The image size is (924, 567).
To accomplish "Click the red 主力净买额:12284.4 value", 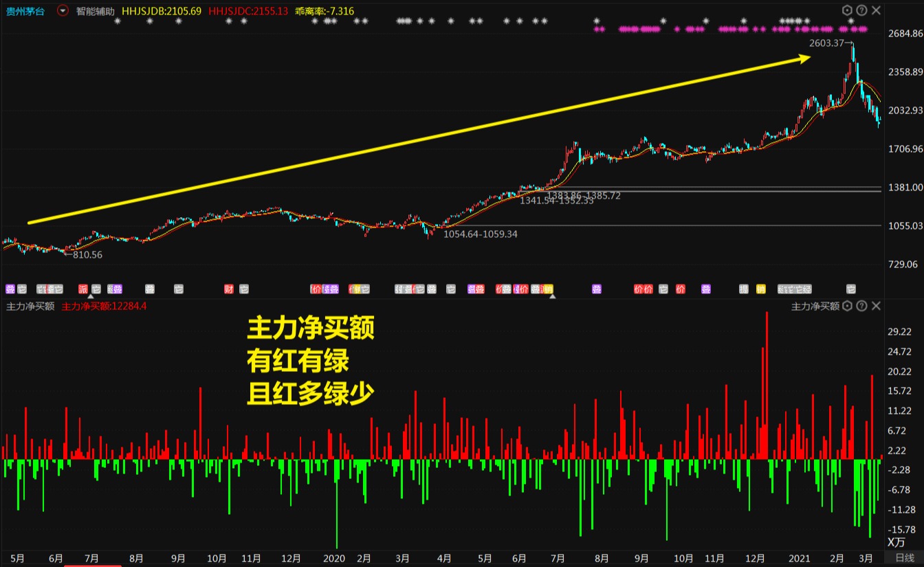I will 104,307.
